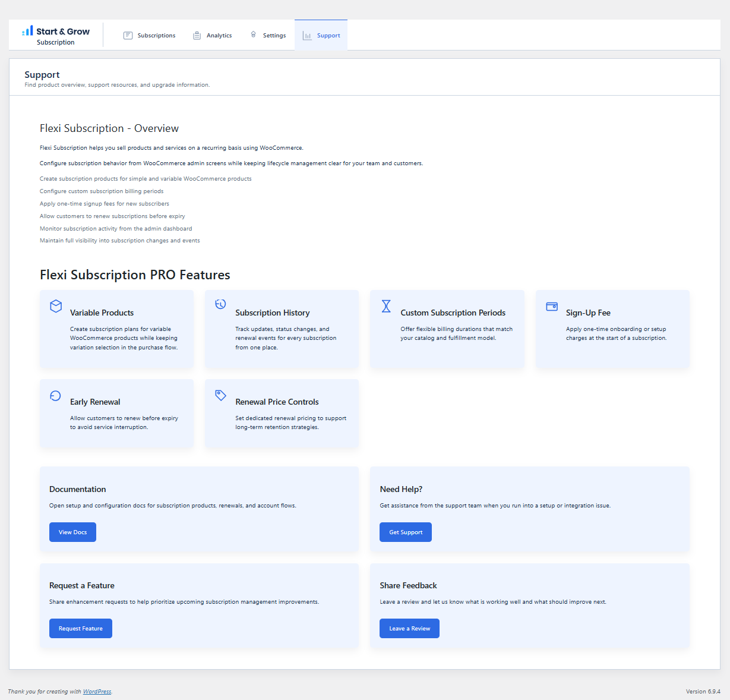Screen dimensions: 730x700
Task: Click the View Docs button
Action: (x=72, y=532)
